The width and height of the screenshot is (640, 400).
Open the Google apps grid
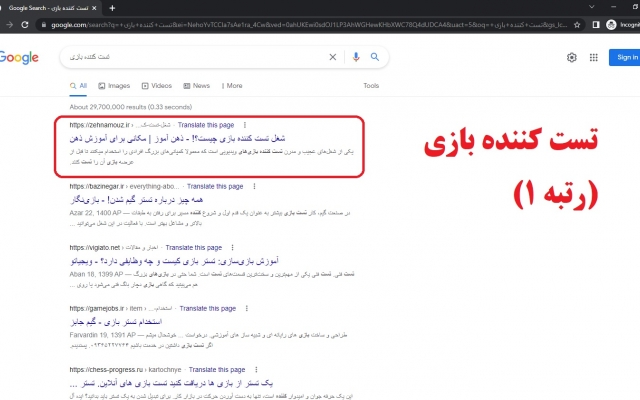click(x=593, y=58)
